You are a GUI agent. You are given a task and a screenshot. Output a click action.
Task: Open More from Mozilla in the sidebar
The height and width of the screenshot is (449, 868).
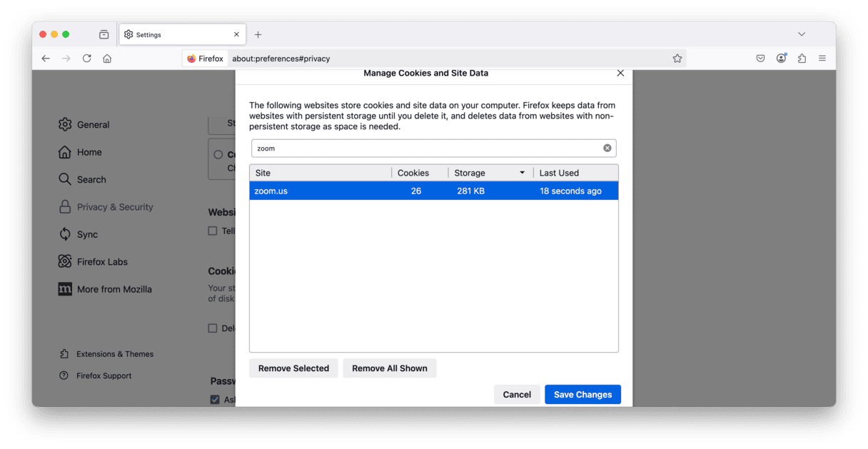click(105, 289)
